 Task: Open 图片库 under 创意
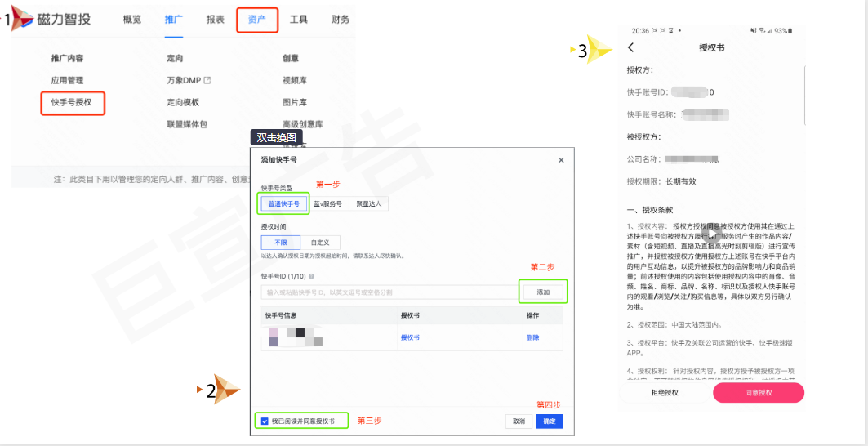[295, 102]
